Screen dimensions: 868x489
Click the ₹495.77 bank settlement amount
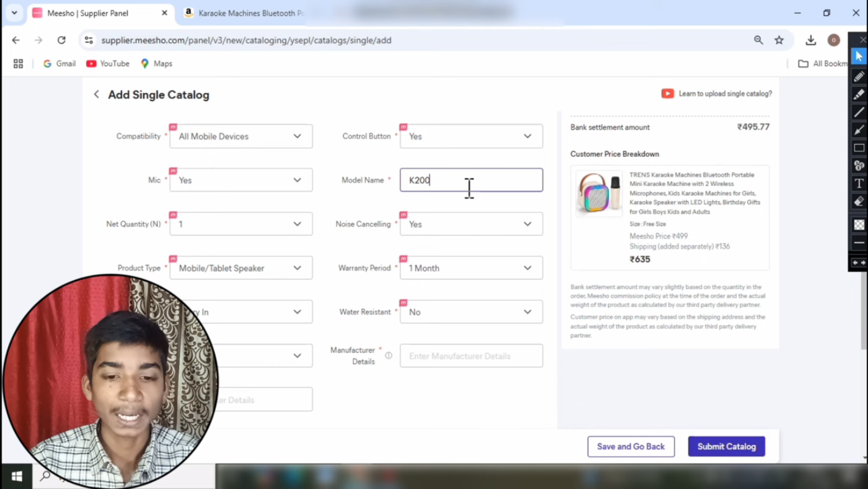tap(753, 127)
